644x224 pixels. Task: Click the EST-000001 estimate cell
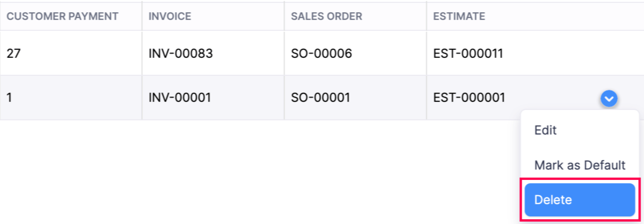coord(469,98)
